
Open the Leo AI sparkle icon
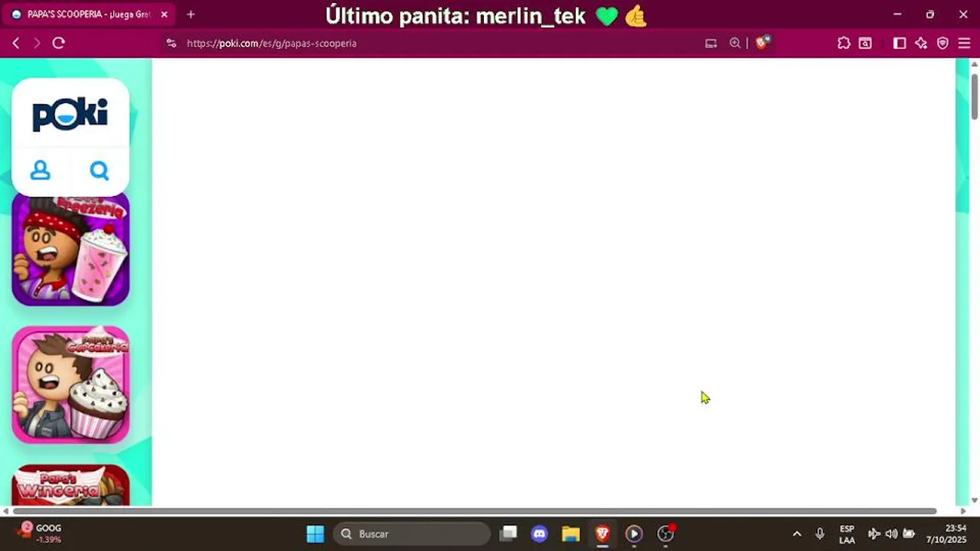921,44
